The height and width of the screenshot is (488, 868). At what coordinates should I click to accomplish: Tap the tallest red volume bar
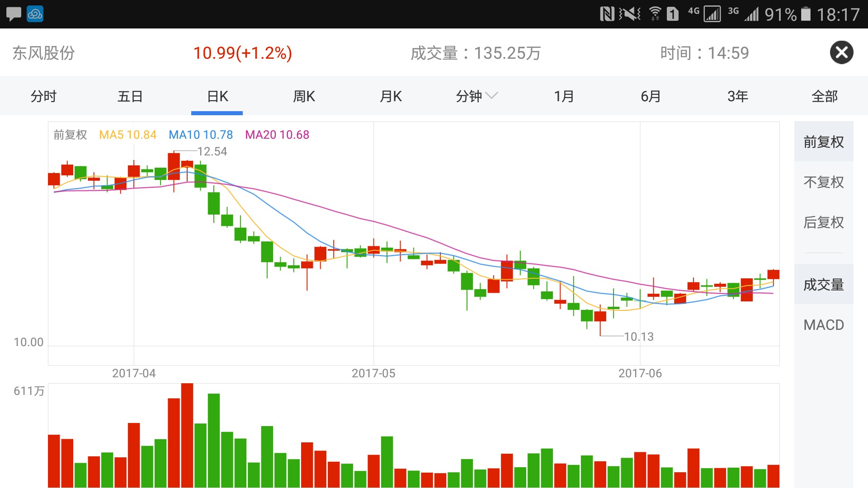point(187,435)
